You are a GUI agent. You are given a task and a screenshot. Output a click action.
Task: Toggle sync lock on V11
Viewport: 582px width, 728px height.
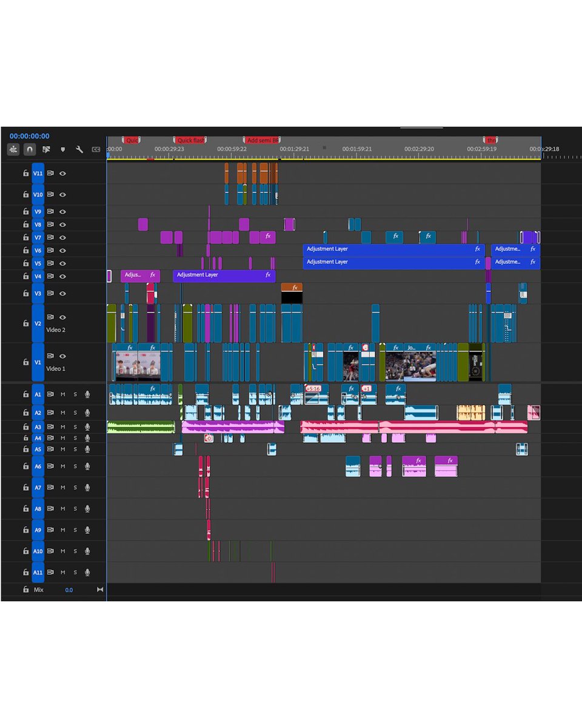(x=51, y=174)
